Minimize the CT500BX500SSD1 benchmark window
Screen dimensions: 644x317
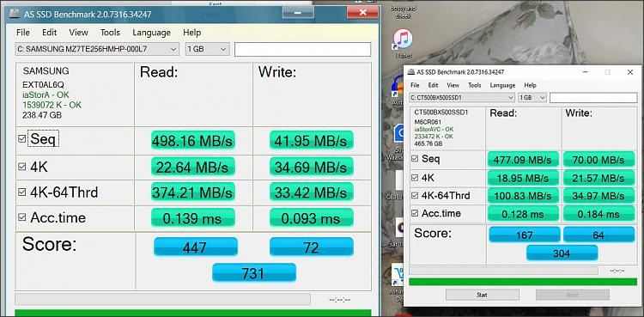point(585,72)
